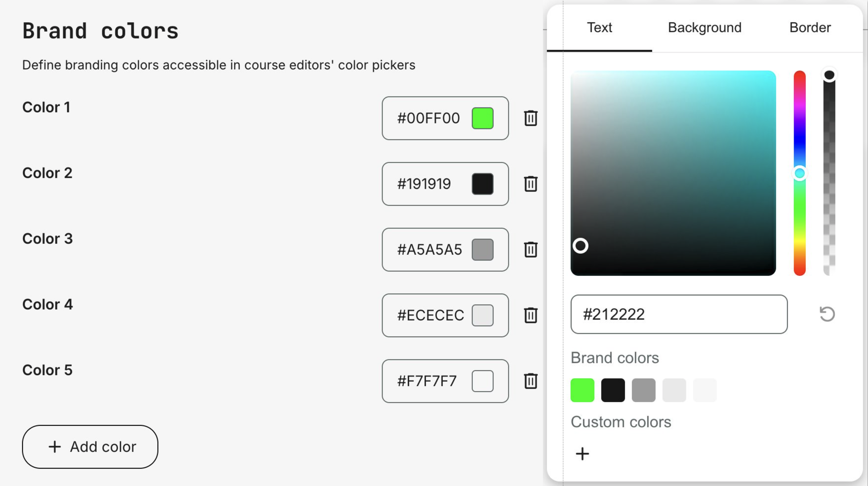Screen dimensions: 868x486
Task: Select the Text tab
Action: coord(599,28)
